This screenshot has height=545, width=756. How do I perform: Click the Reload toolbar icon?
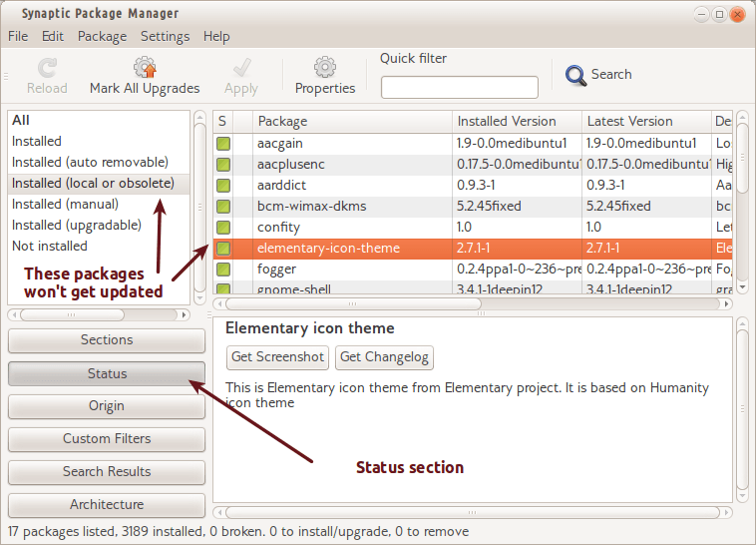point(47,68)
